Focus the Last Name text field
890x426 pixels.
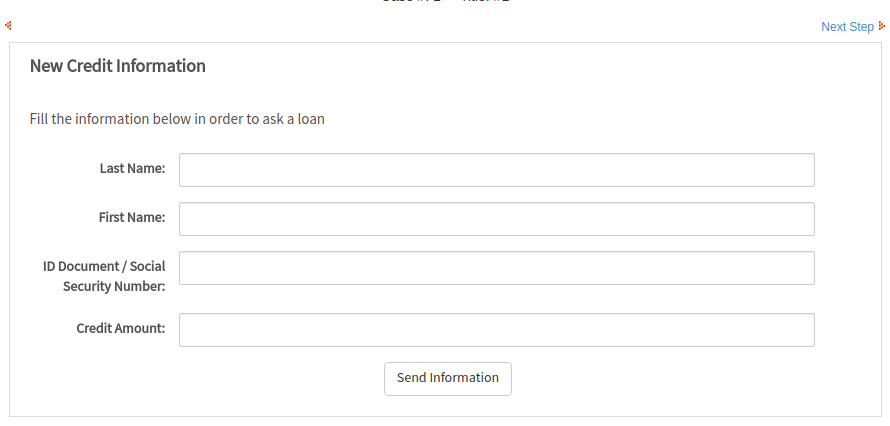[496, 170]
